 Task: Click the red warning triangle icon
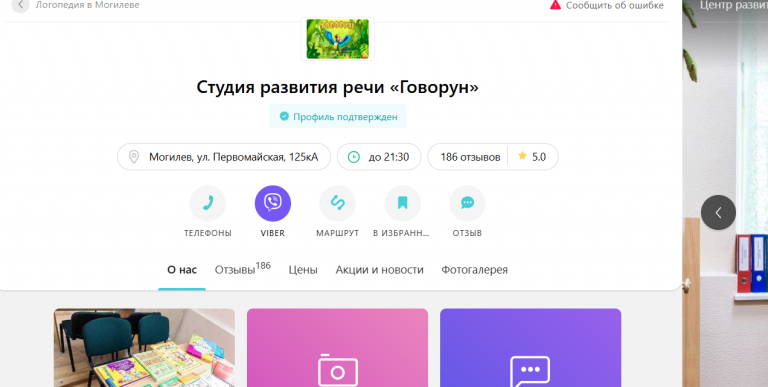click(x=555, y=5)
